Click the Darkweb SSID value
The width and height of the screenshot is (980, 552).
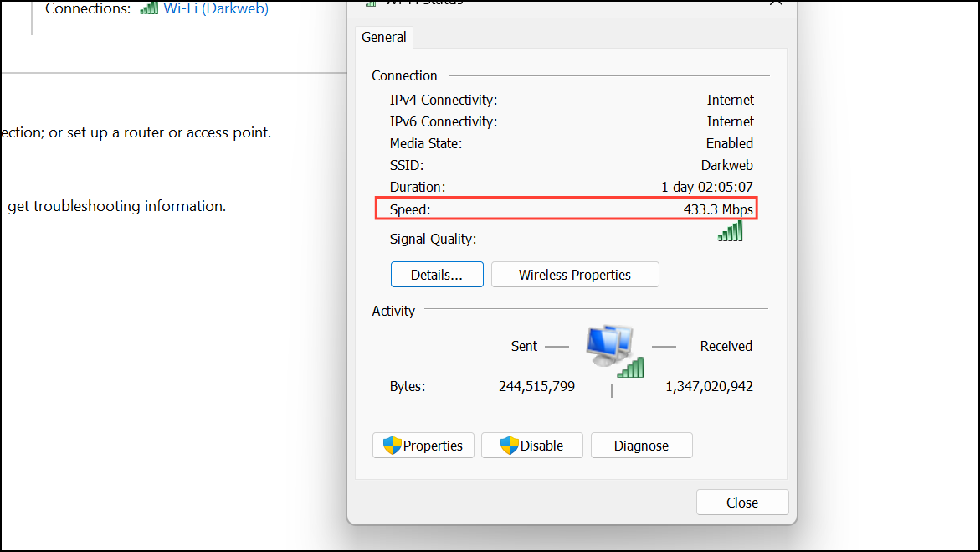click(x=726, y=165)
